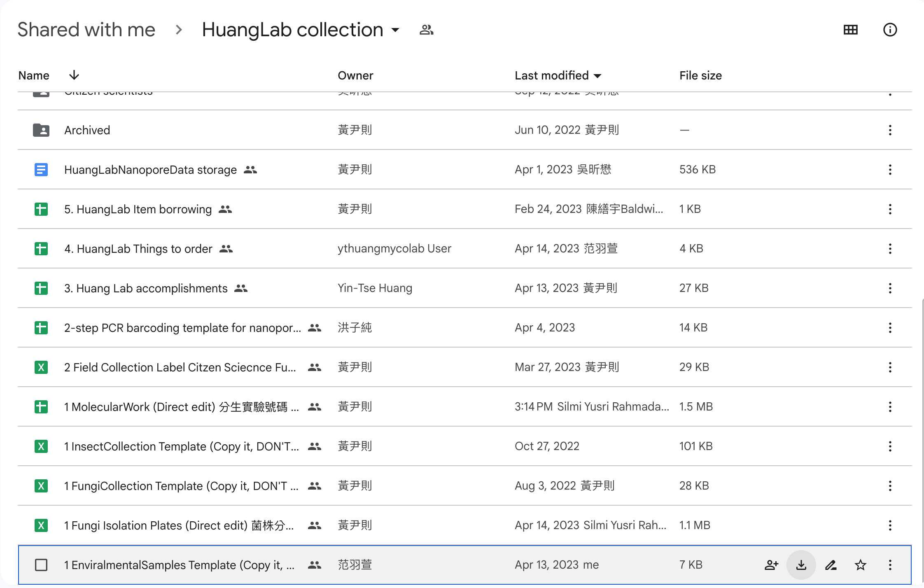Click Sheets icon of MolecularWork file
This screenshot has height=588, width=924.
41,407
